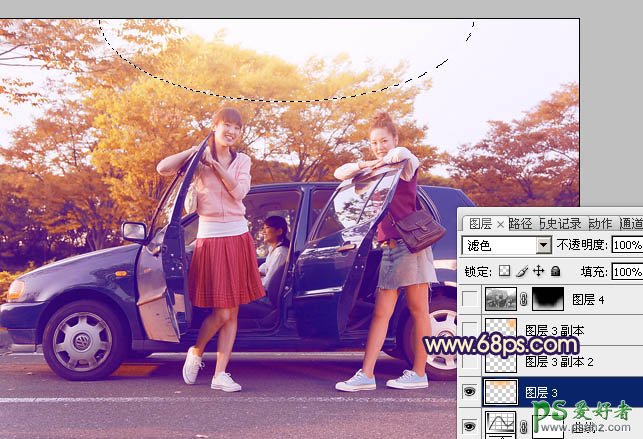This screenshot has width=643, height=439.
Task: Select the layer mask thumbnail of 图层 4
Action: 546,298
